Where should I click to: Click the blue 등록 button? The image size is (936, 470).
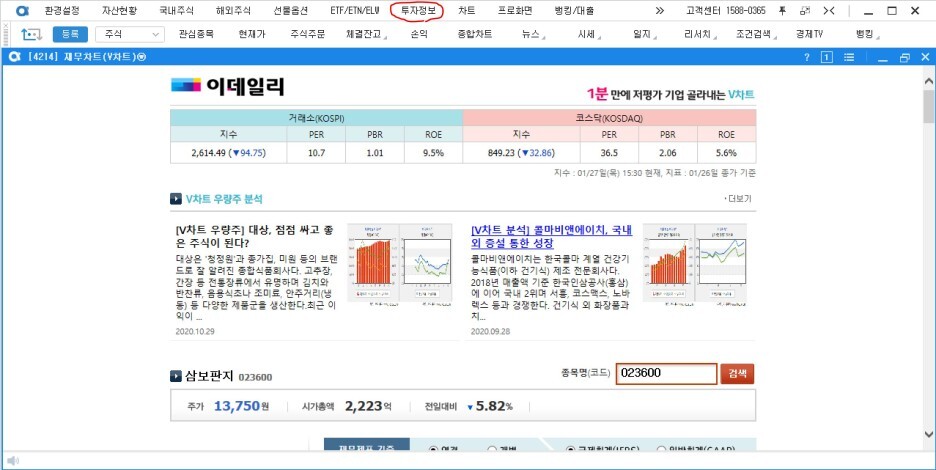pos(70,35)
